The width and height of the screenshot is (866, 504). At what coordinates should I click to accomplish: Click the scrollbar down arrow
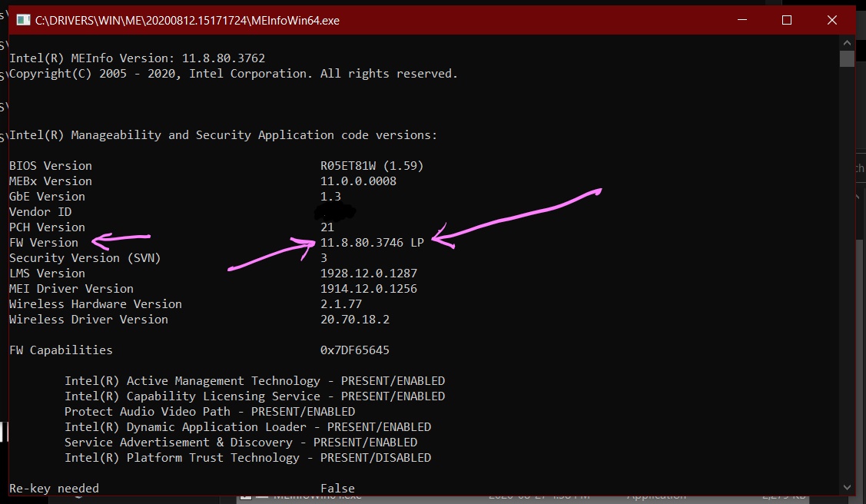pyautogui.click(x=848, y=487)
